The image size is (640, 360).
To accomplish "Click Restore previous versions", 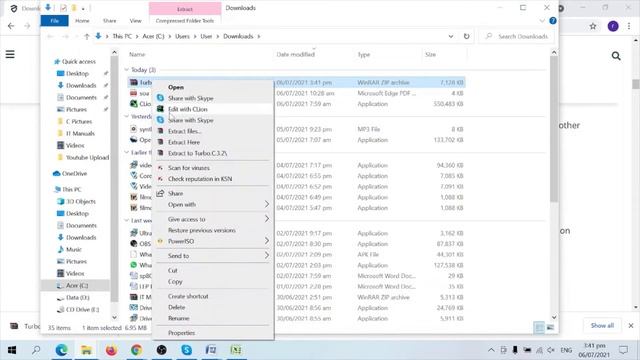I will [x=202, y=230].
